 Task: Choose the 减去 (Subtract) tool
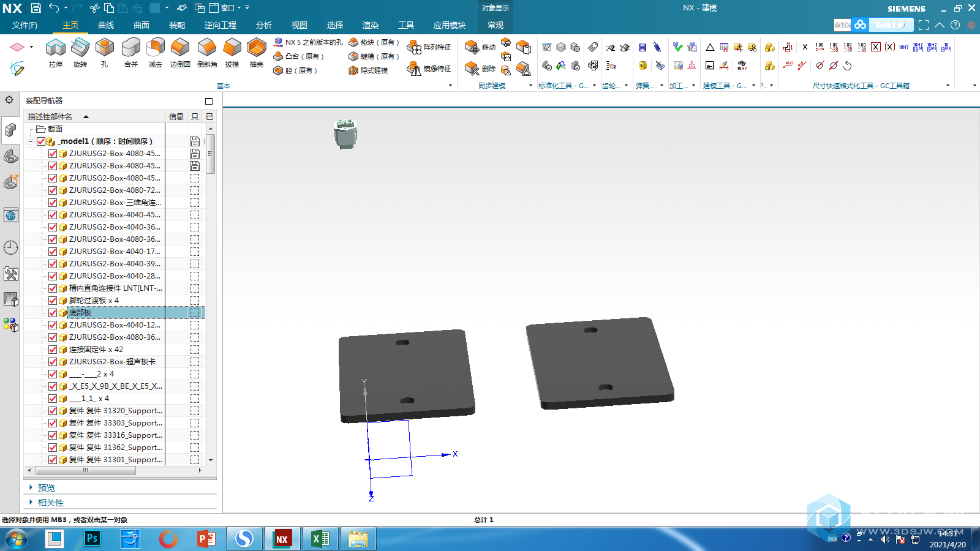click(156, 52)
